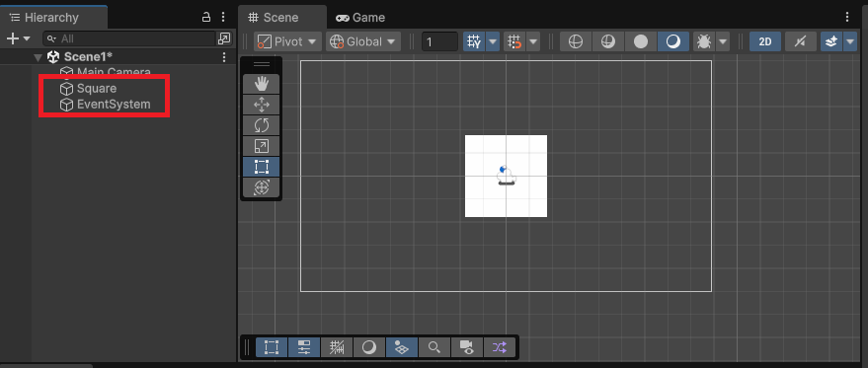Open snap increment settings dropdown arrow
The width and height of the screenshot is (868, 368).
coord(533,41)
